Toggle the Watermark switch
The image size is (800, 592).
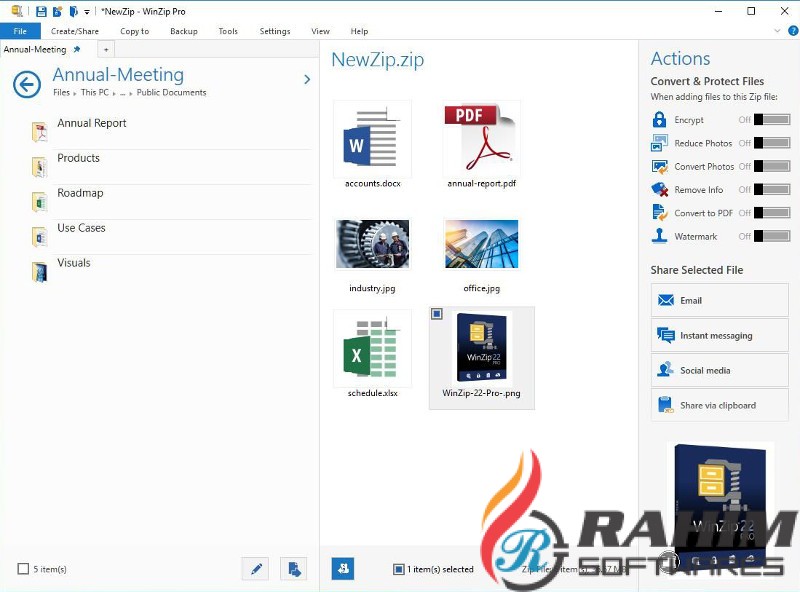(772, 236)
